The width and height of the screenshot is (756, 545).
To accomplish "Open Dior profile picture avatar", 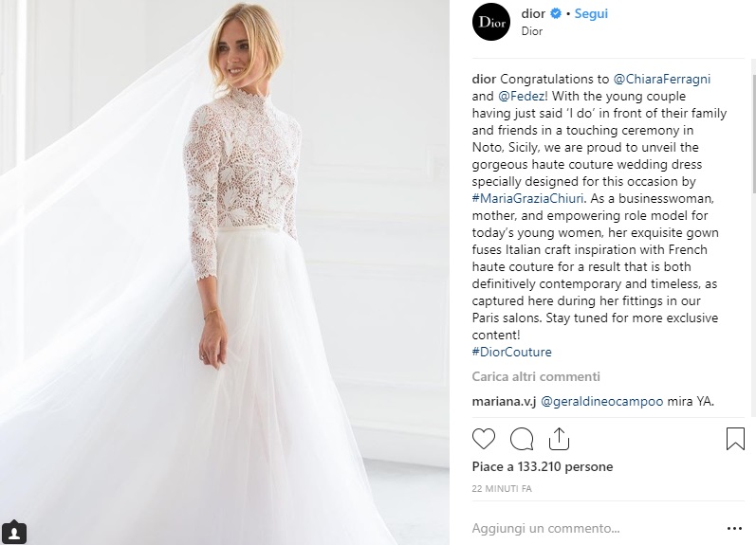I will [491, 22].
